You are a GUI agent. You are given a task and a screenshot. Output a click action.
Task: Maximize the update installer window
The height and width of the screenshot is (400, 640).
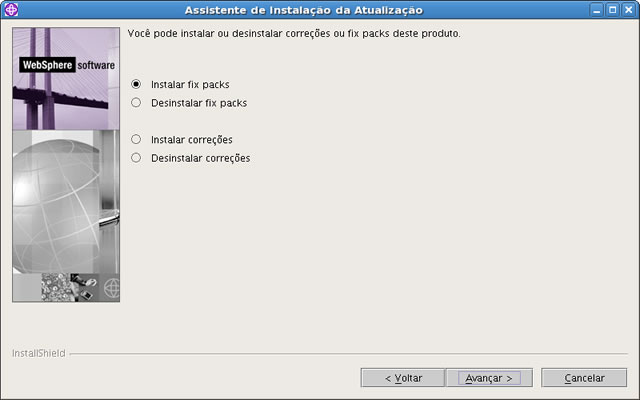[x=613, y=10]
